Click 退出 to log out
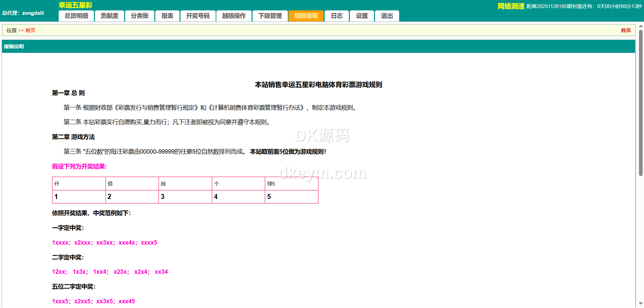The image size is (644, 308). 387,16
